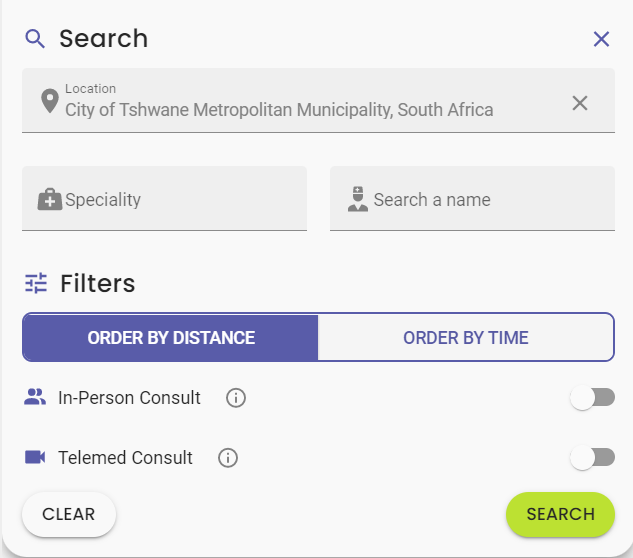Viewport: 633px width, 558px height.
Task: Enable the In-Person Consult toggle
Action: click(x=592, y=398)
